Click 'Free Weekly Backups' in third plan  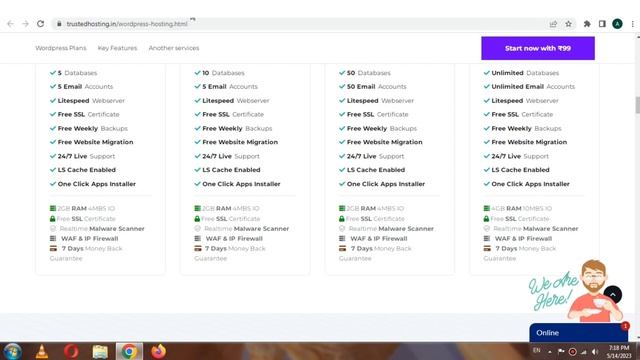point(382,128)
